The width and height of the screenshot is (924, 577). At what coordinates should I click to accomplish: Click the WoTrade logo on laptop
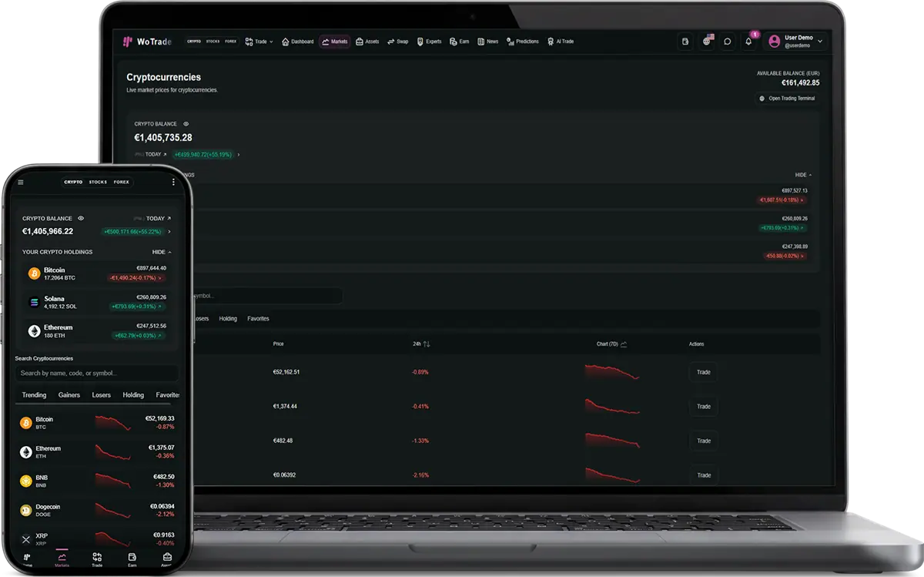[147, 42]
